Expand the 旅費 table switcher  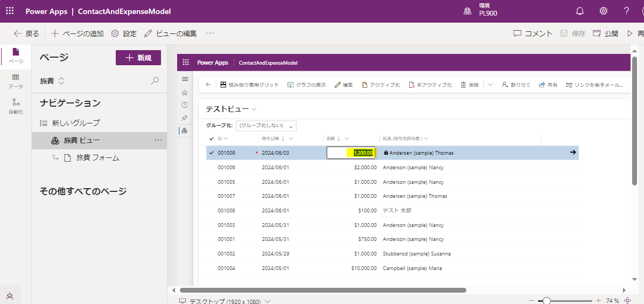click(x=52, y=81)
